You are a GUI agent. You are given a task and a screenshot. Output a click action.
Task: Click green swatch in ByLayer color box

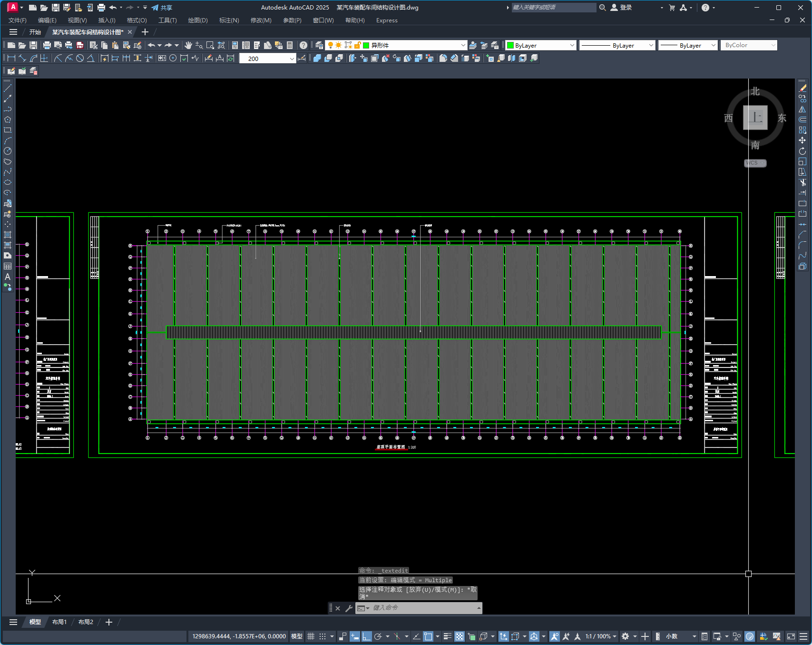510,45
